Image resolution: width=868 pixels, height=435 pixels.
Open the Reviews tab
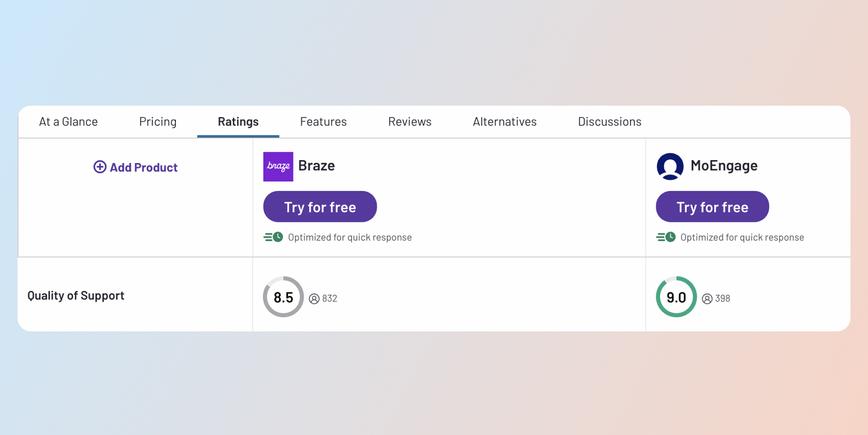tap(410, 122)
